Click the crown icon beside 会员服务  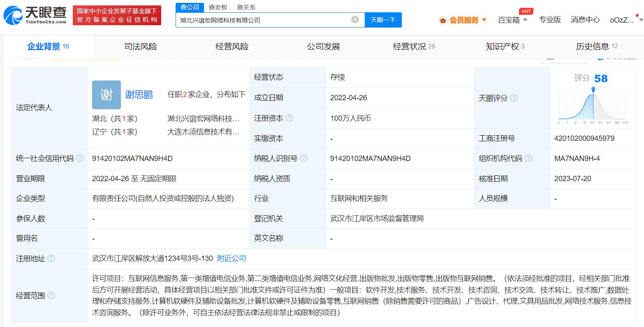(442, 19)
